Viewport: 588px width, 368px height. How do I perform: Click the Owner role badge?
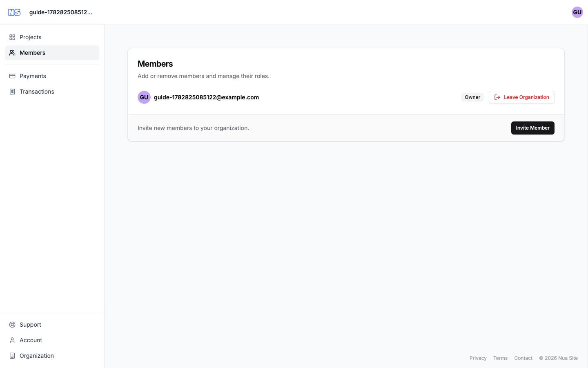tap(472, 97)
